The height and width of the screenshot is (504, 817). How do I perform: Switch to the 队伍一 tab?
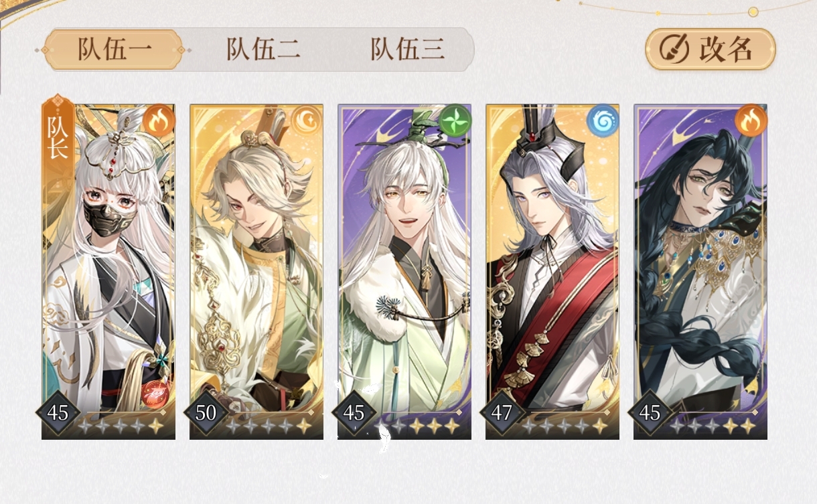[114, 50]
